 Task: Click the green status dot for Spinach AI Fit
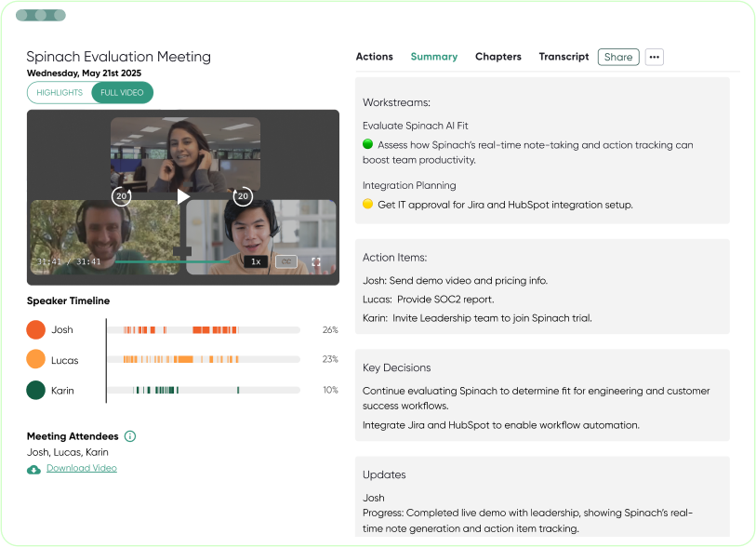(368, 144)
